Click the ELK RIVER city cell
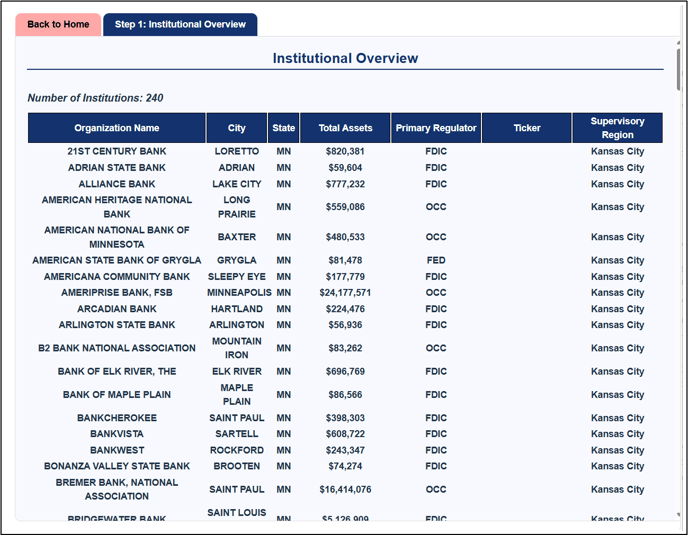 tap(236, 371)
